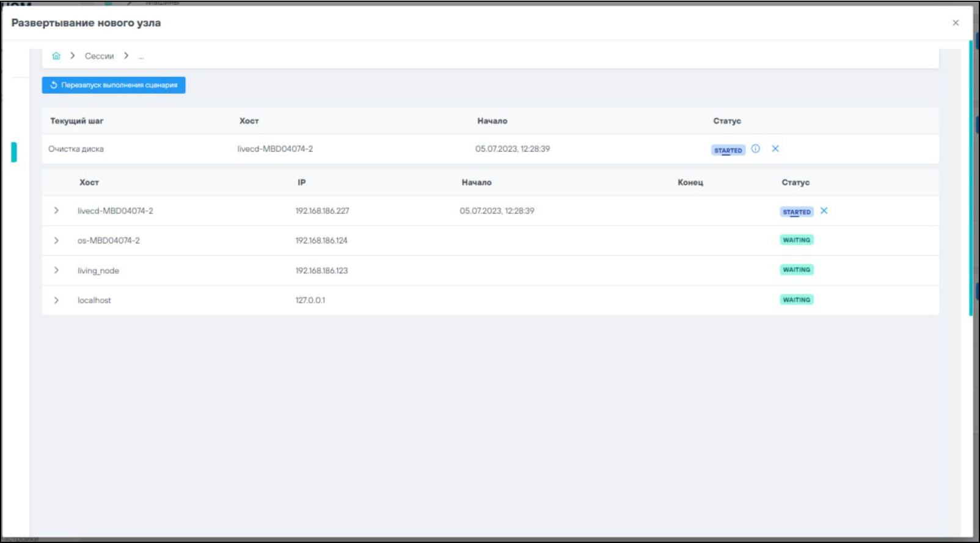Image resolution: width=980 pixels, height=543 pixels.
Task: Click the WAITING badge for living_node
Action: coord(797,270)
